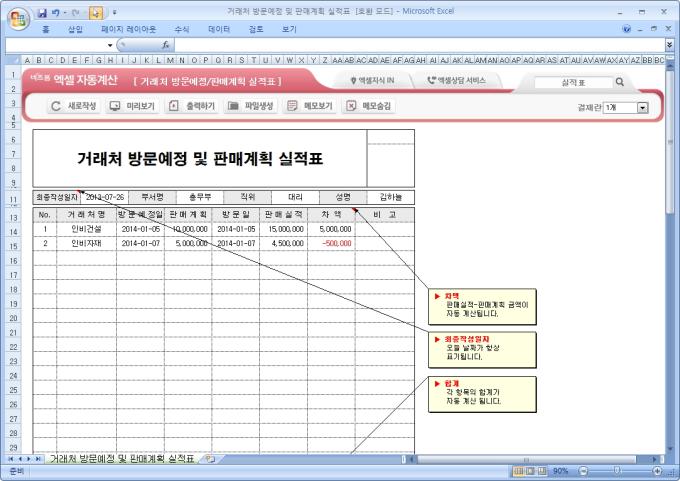680x481 pixels.
Task: Click the highlighted pointer icon in quick access toolbar
Action: 96,13
